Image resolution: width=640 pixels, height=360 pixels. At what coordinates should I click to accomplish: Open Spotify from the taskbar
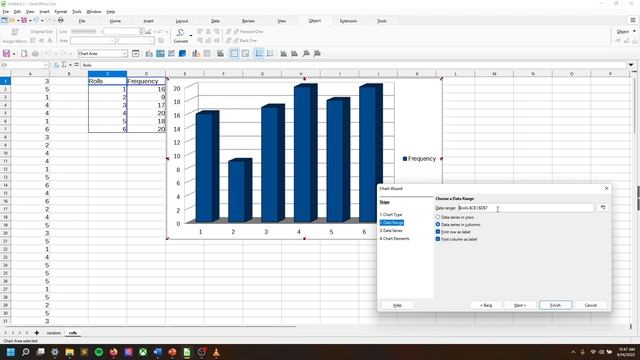pyautogui.click(x=99, y=352)
